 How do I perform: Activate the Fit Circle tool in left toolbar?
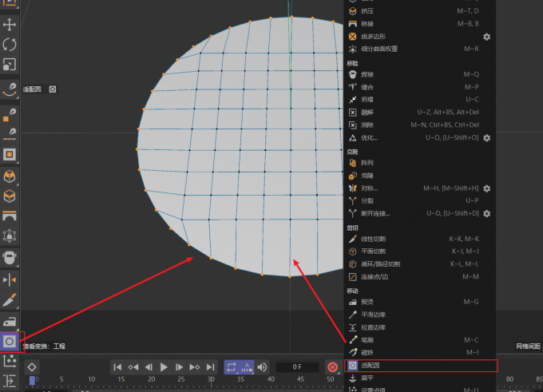point(10,342)
